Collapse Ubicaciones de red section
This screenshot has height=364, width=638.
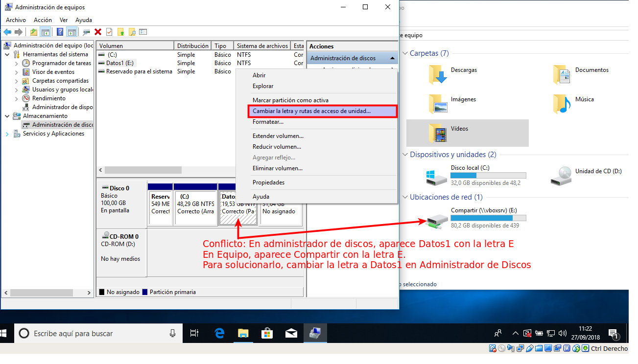point(405,197)
